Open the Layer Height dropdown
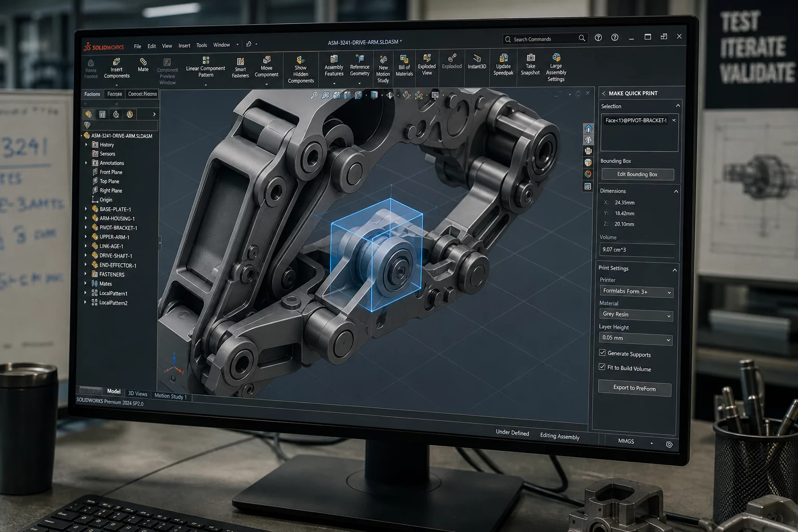Image resolution: width=798 pixels, height=532 pixels. 636,338
